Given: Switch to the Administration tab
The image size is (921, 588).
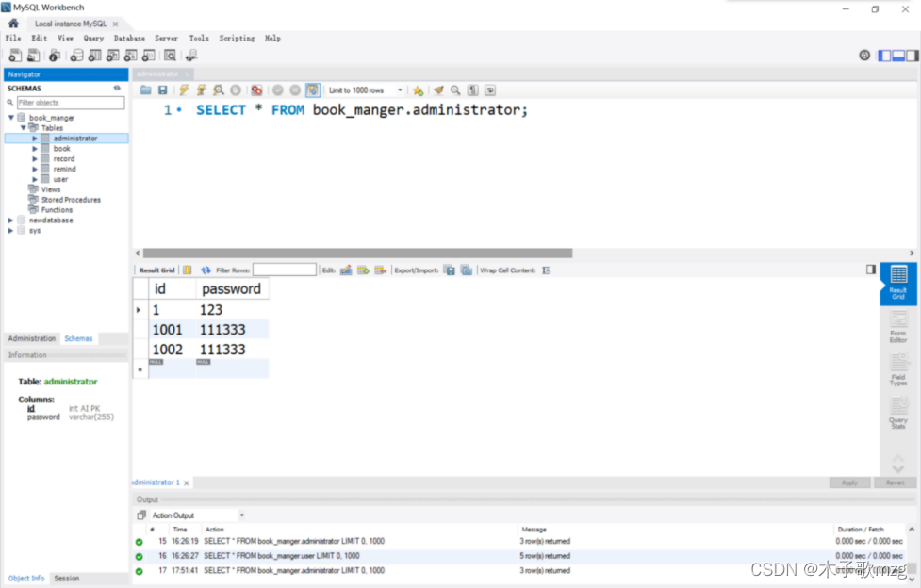Looking at the screenshot, I should (32, 338).
